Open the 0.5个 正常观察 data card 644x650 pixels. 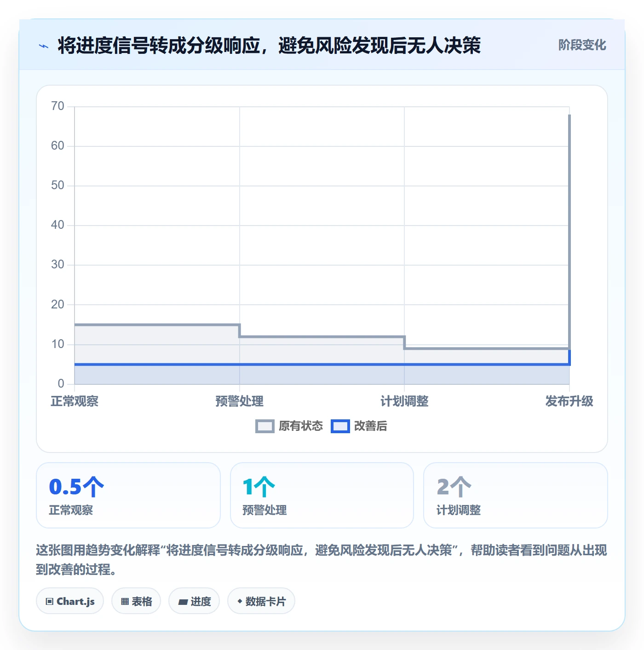[128, 495]
